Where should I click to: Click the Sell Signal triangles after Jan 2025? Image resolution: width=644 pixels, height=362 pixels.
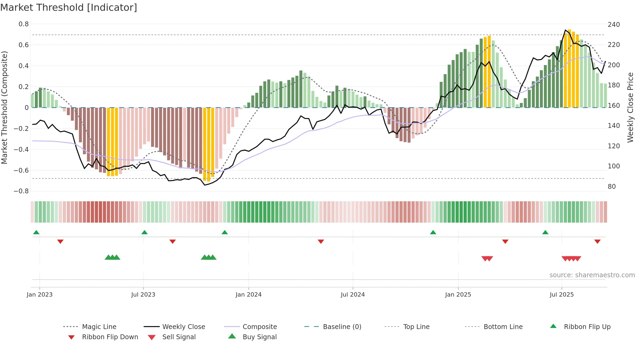[487, 259]
